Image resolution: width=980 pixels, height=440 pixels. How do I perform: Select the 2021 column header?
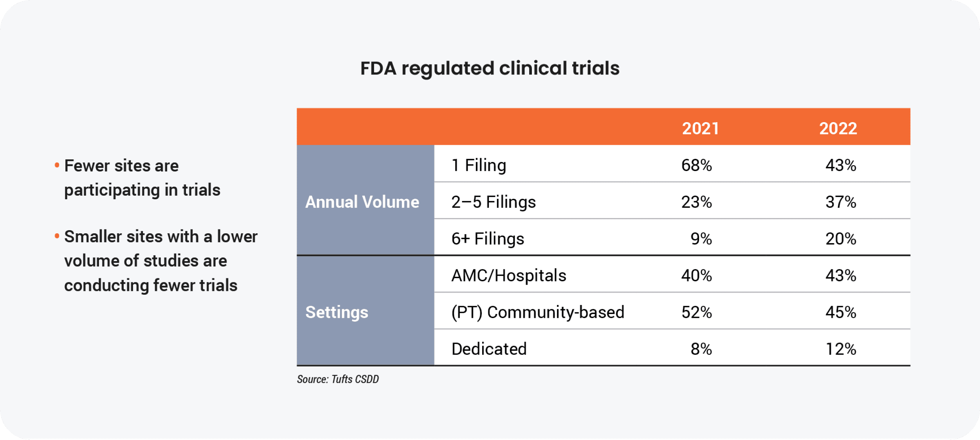coord(700,128)
